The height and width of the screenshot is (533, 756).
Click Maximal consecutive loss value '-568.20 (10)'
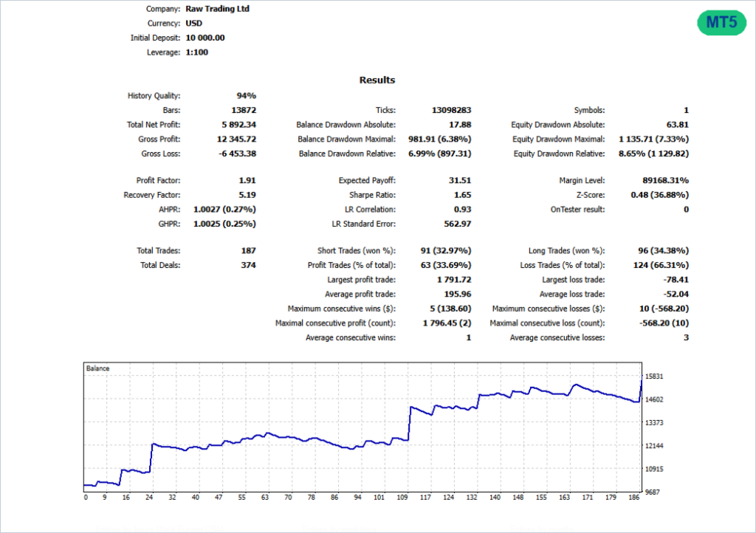click(664, 323)
